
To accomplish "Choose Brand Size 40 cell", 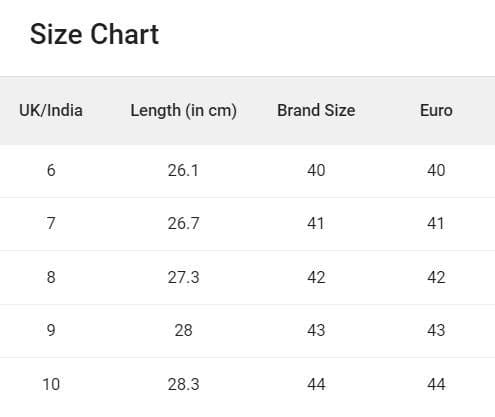I will 316,170.
